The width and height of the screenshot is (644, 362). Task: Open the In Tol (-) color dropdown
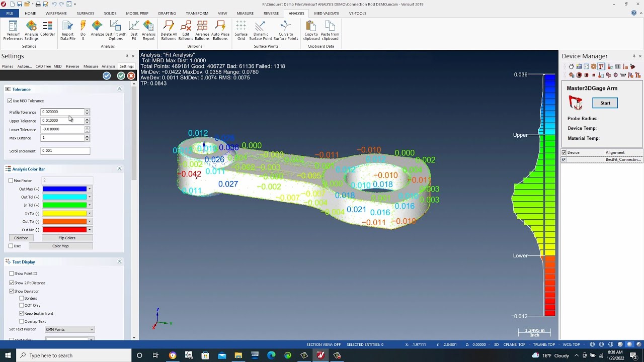coord(90,213)
